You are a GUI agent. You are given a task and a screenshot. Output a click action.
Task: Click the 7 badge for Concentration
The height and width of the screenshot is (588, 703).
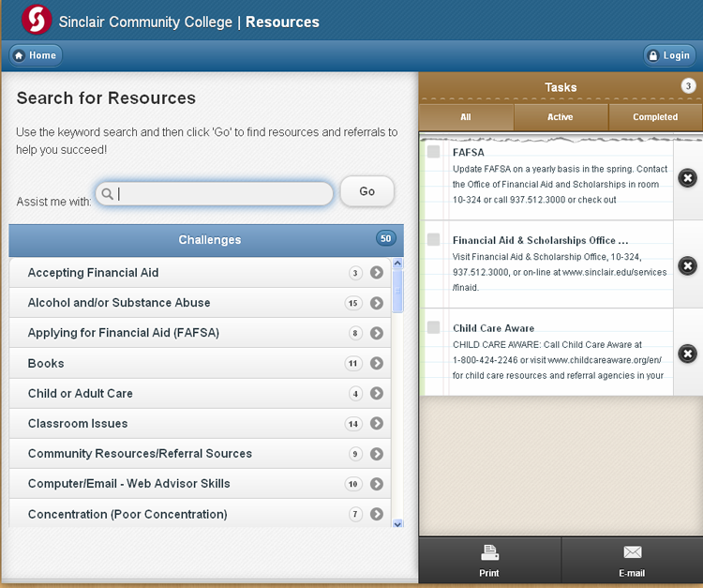[x=355, y=514]
